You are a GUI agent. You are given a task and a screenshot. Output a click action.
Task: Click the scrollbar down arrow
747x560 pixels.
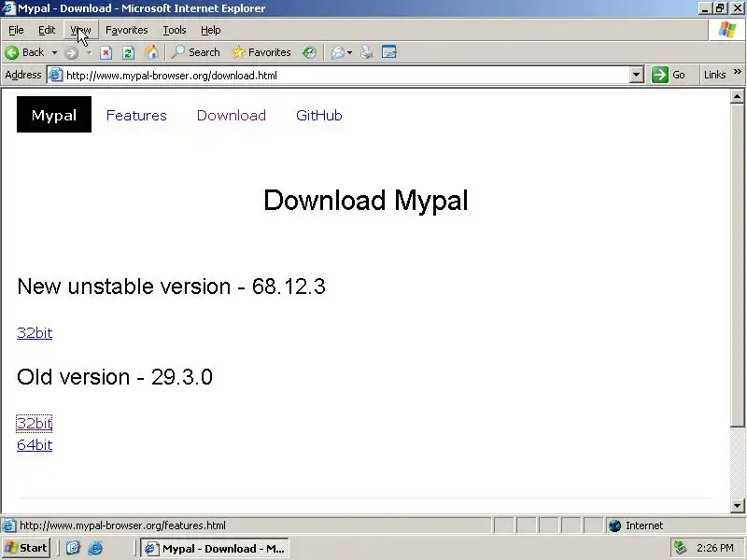click(737, 506)
